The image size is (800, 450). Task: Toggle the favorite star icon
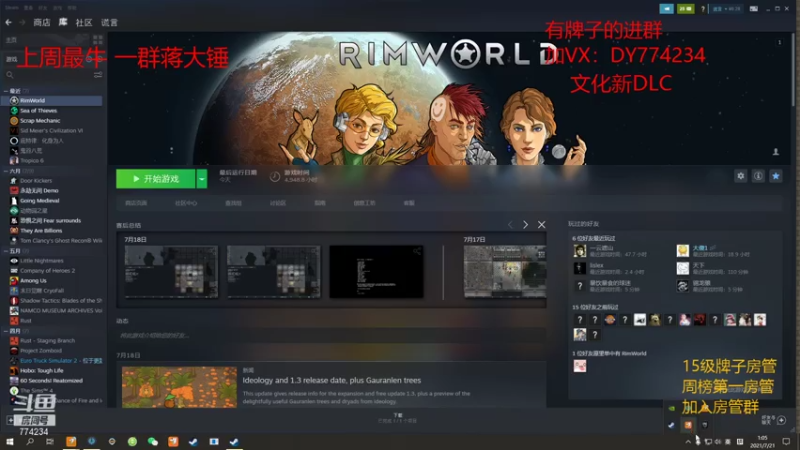(776, 176)
